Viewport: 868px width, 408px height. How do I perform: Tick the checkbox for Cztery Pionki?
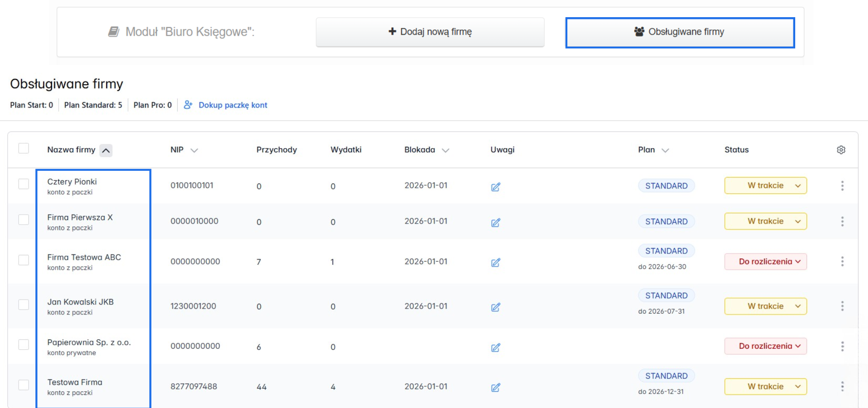coord(24,184)
